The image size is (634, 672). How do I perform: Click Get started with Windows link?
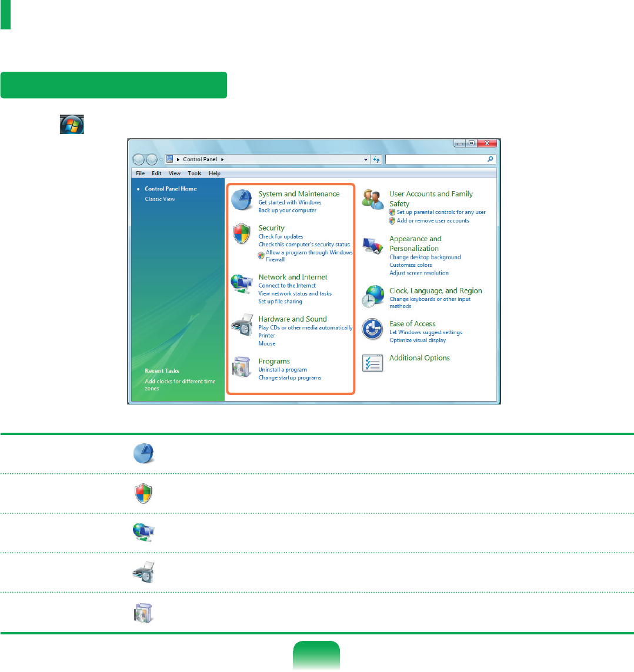290,202
